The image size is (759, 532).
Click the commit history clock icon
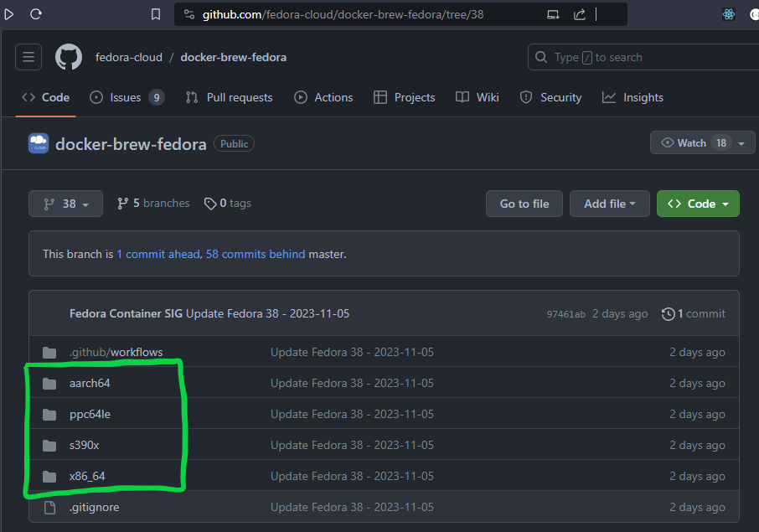coord(668,313)
